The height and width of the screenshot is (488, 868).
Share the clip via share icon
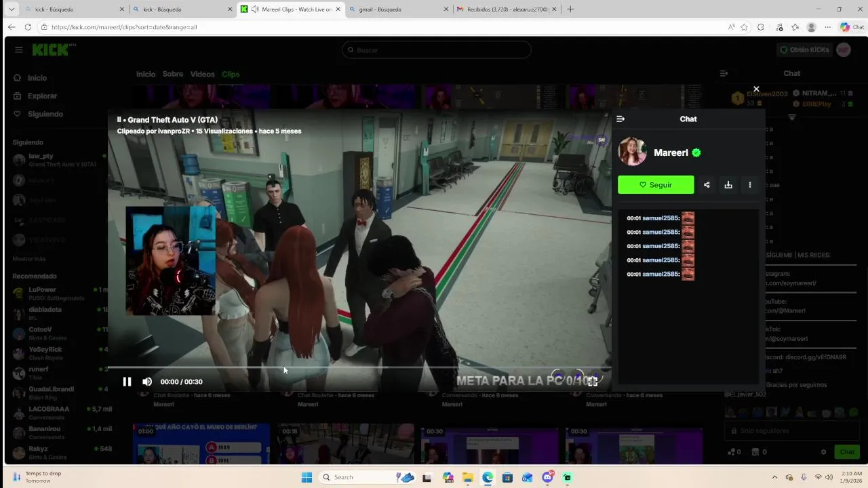click(x=707, y=184)
